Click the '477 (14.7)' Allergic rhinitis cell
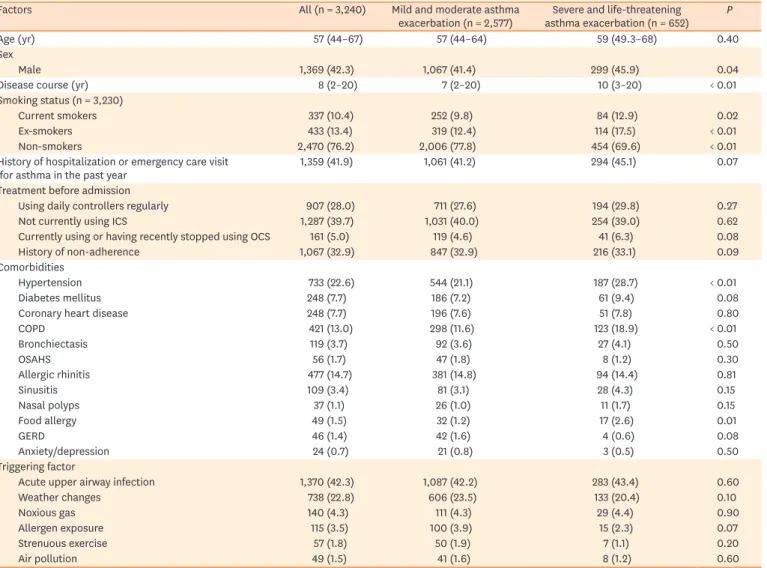 pyautogui.click(x=330, y=375)
